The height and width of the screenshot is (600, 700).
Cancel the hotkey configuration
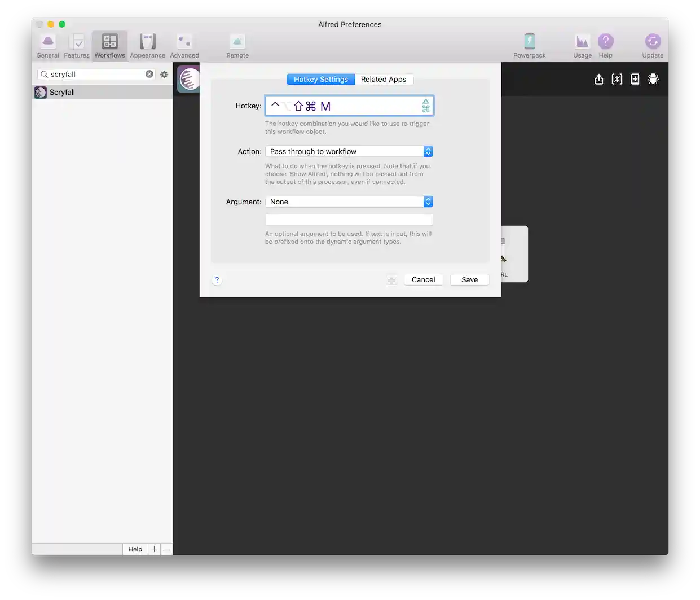click(x=423, y=279)
